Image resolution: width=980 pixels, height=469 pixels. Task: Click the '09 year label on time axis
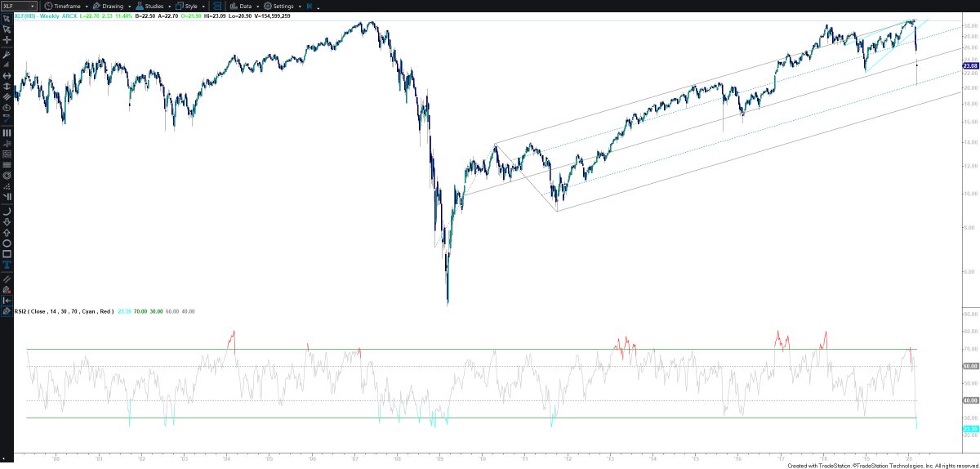coord(439,459)
